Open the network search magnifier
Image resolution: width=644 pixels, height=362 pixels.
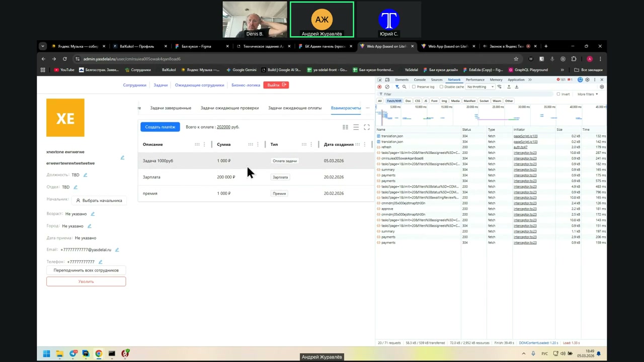click(404, 87)
